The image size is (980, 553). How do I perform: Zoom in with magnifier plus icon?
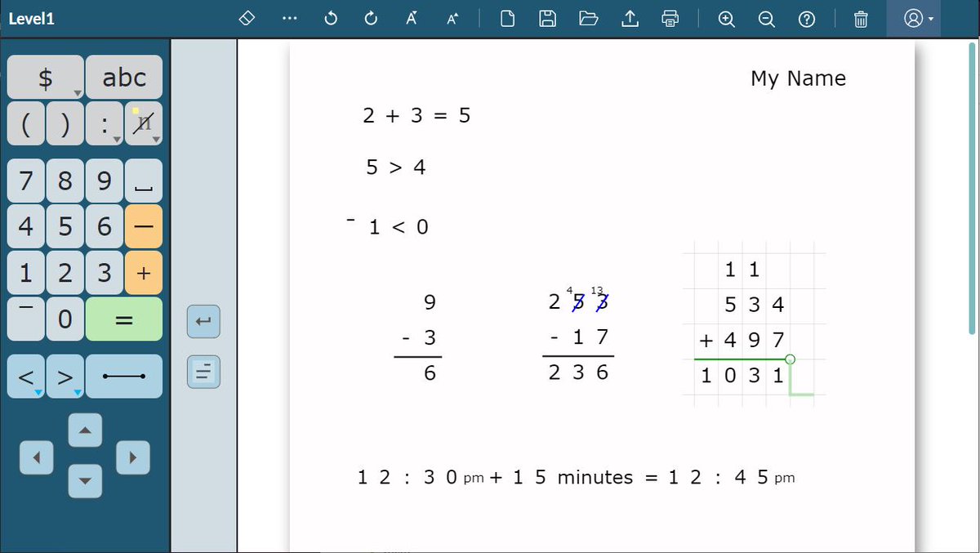[726, 18]
